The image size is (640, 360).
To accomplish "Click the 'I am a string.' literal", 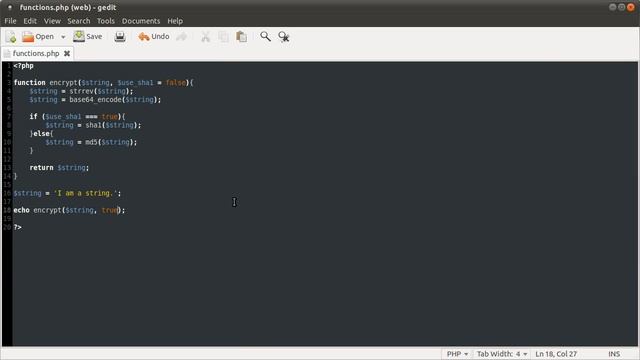I will pyautogui.click(x=86, y=193).
